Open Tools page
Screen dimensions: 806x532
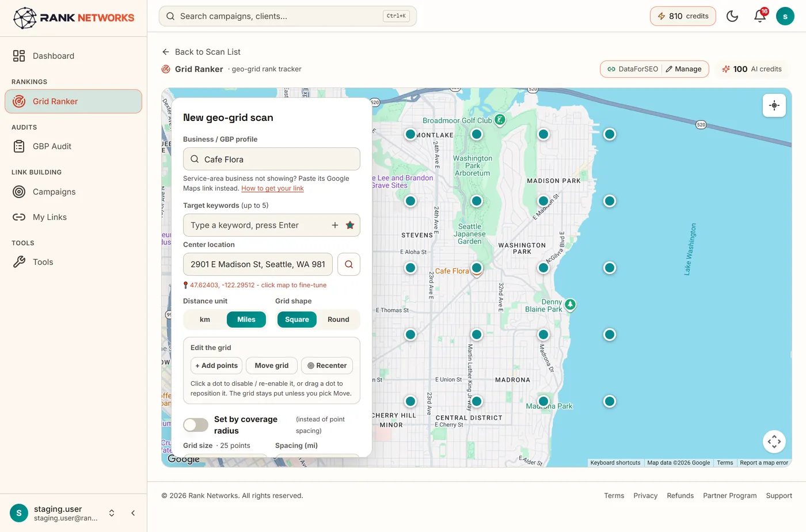[74, 262]
